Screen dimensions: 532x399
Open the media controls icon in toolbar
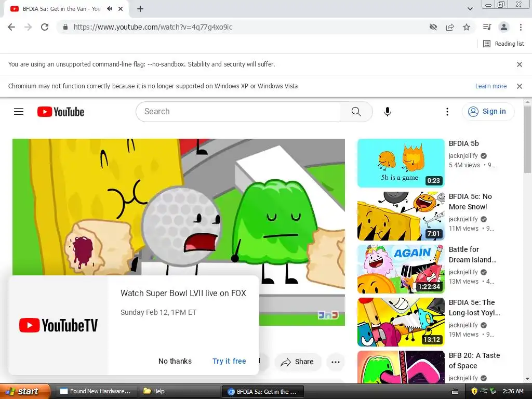[x=487, y=27]
